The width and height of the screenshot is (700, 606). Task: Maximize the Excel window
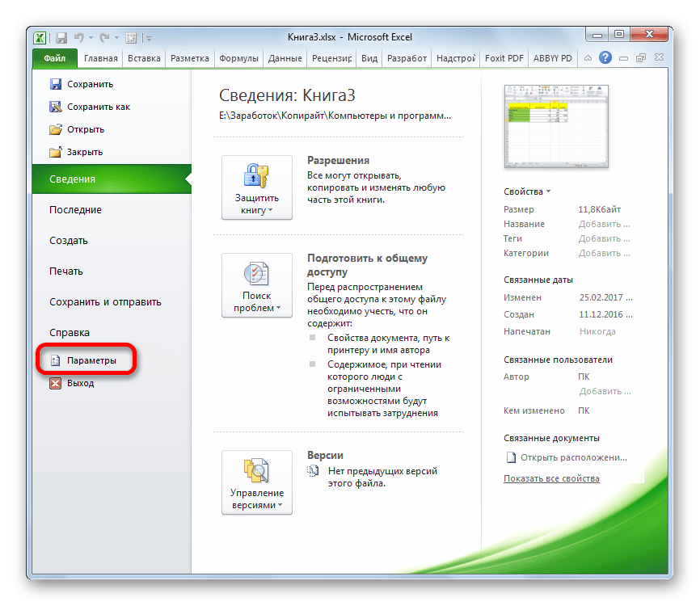click(618, 35)
